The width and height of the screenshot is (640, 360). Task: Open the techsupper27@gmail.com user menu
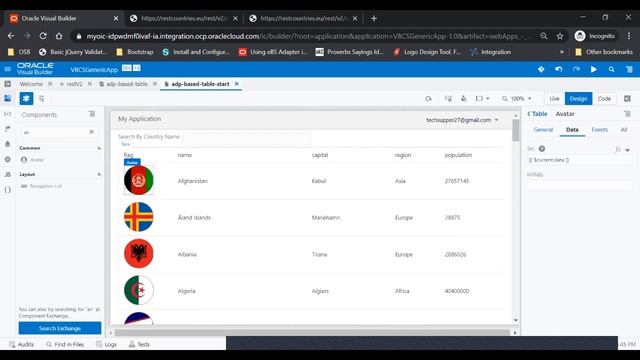(x=462, y=120)
